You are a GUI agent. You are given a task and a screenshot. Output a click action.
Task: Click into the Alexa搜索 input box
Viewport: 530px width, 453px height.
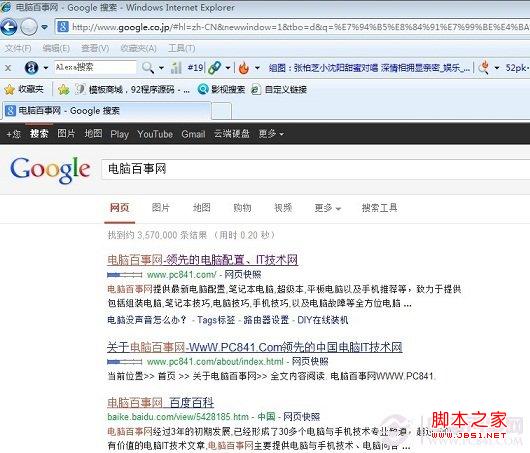point(95,67)
